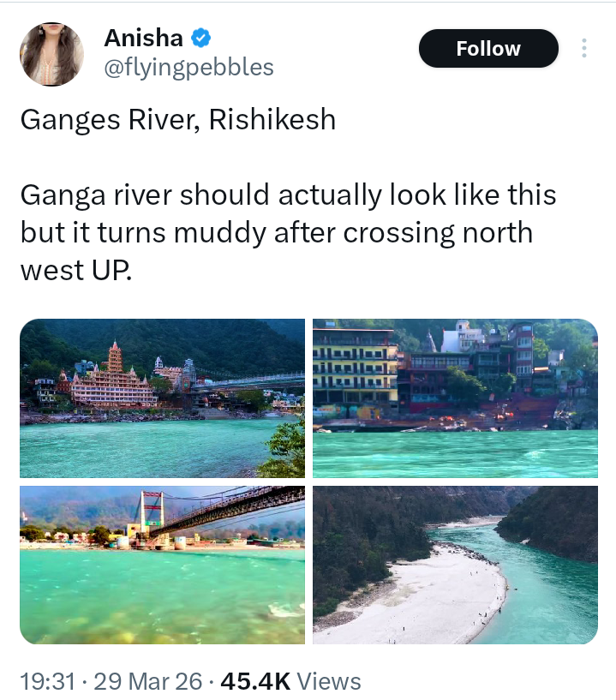
Task: Open the @flyingpebbles handle link
Action: 188,67
